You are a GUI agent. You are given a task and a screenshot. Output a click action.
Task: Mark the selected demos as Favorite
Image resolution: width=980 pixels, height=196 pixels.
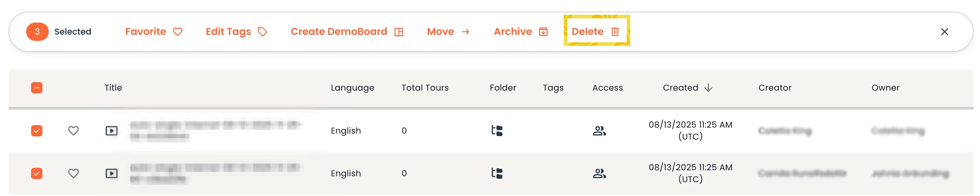click(153, 31)
